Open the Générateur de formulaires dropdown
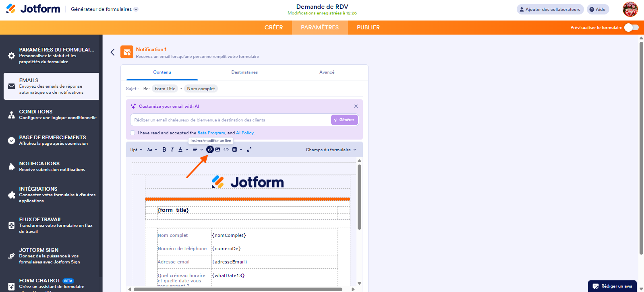 (x=105, y=9)
